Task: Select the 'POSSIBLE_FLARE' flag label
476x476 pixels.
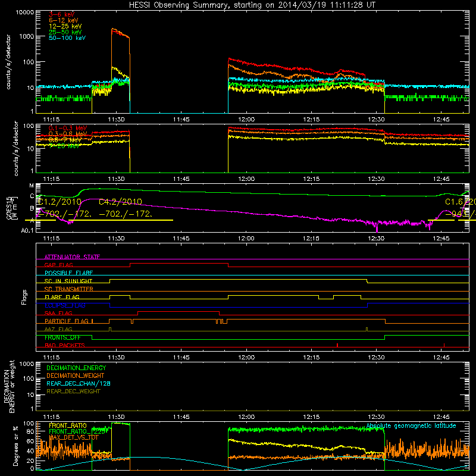Action: pyautogui.click(x=68, y=273)
